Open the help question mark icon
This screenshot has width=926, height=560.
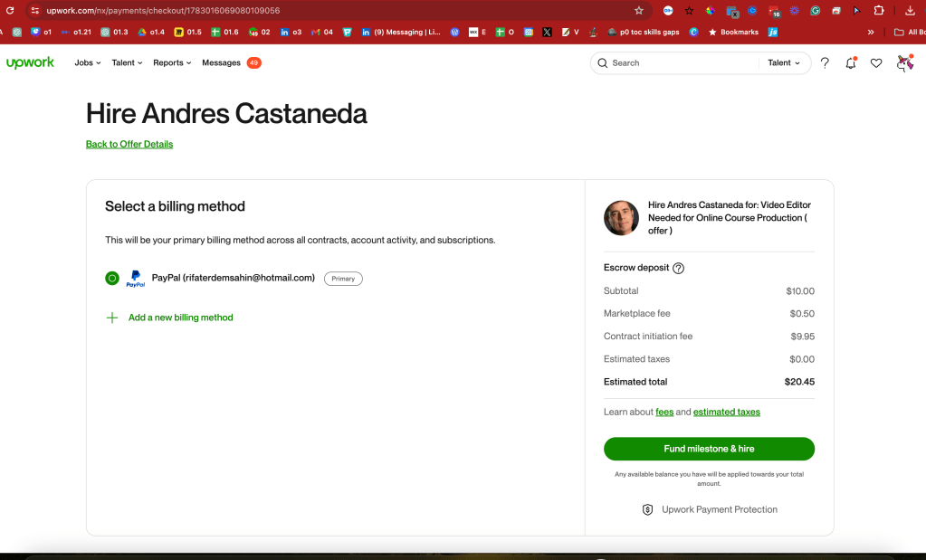coord(825,63)
